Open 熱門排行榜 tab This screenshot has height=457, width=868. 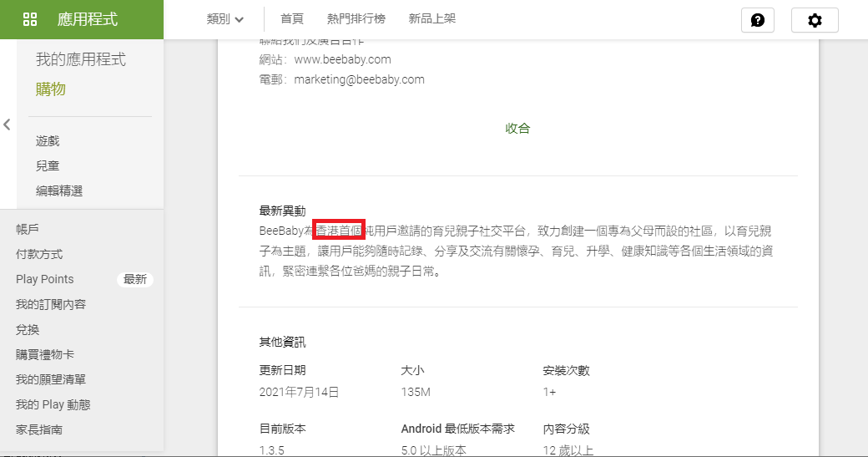tap(356, 19)
